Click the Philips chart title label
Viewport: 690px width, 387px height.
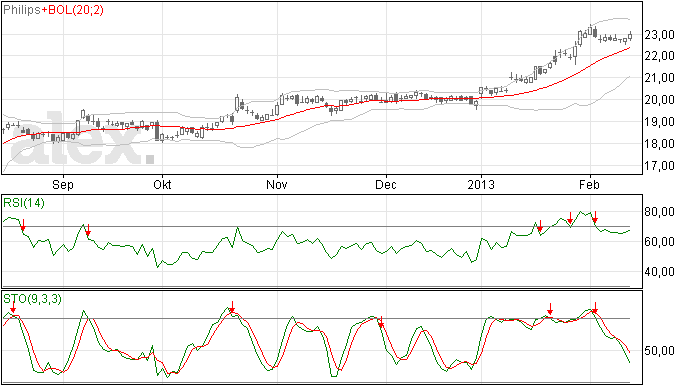(22, 10)
